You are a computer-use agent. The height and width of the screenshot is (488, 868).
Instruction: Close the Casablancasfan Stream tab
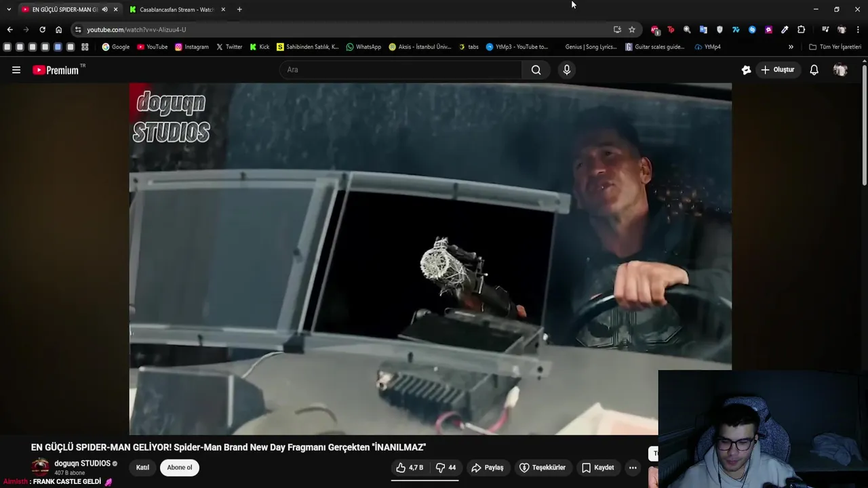click(222, 9)
